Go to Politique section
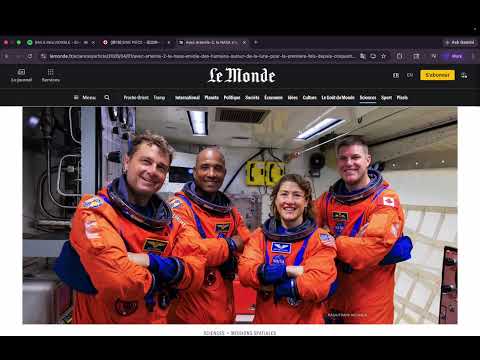The width and height of the screenshot is (480, 360). point(232,98)
